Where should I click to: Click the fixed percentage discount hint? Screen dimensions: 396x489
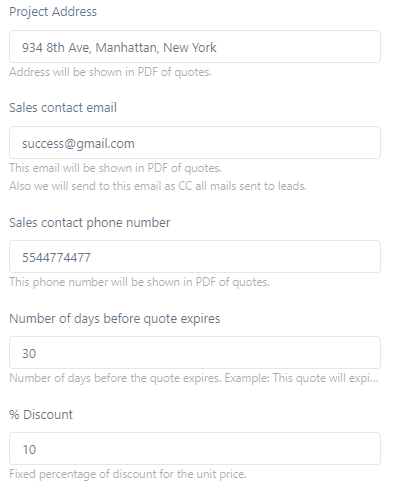coord(128,474)
